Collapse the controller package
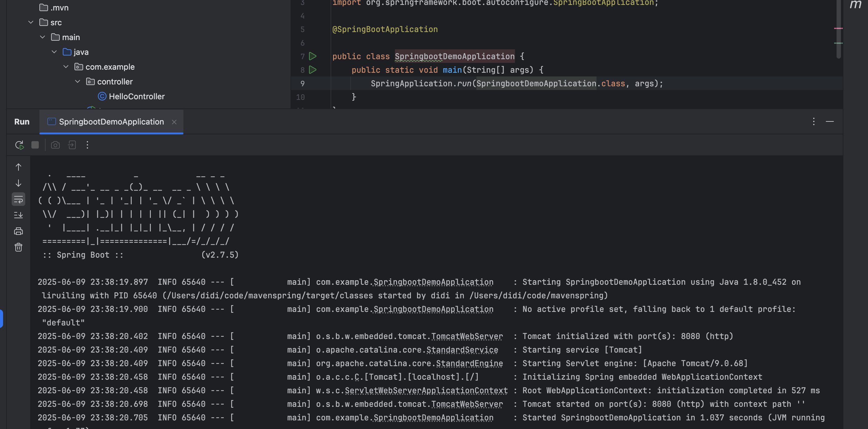868x429 pixels. click(x=78, y=82)
